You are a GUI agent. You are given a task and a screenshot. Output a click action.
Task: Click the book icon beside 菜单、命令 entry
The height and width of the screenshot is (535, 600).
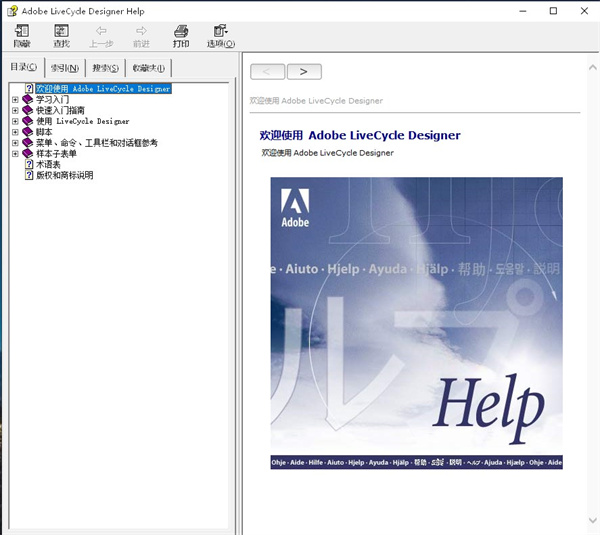[x=28, y=143]
